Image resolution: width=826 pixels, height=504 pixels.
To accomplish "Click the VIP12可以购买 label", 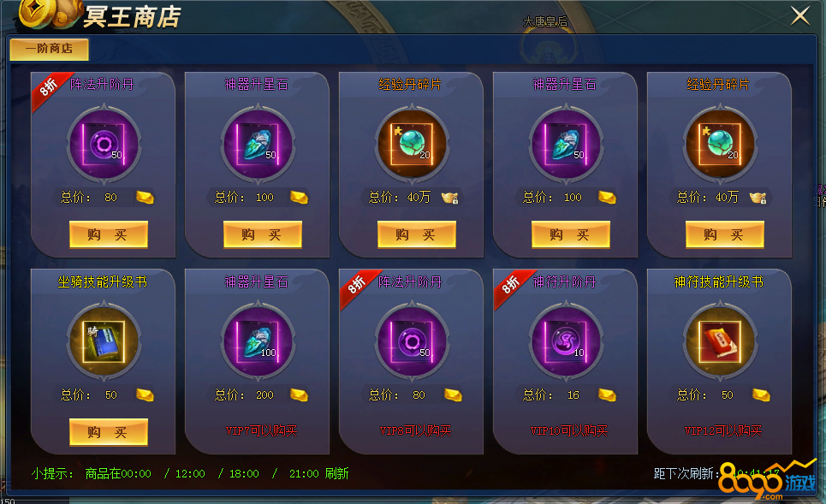I will tap(722, 430).
